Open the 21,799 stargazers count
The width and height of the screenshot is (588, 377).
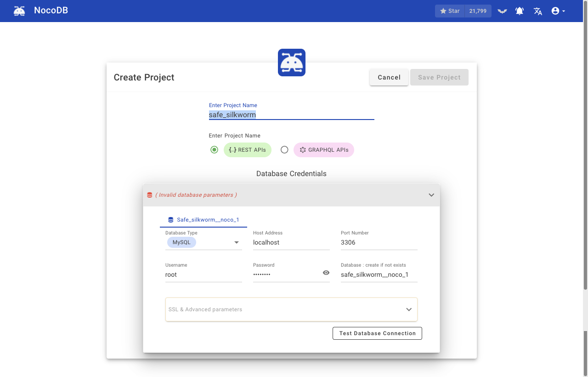[478, 11]
